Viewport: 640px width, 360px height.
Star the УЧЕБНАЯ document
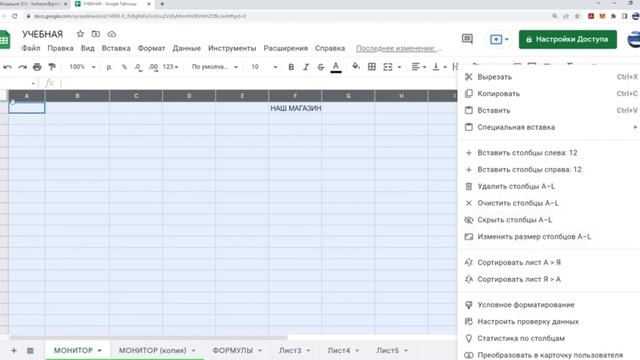pos(80,34)
